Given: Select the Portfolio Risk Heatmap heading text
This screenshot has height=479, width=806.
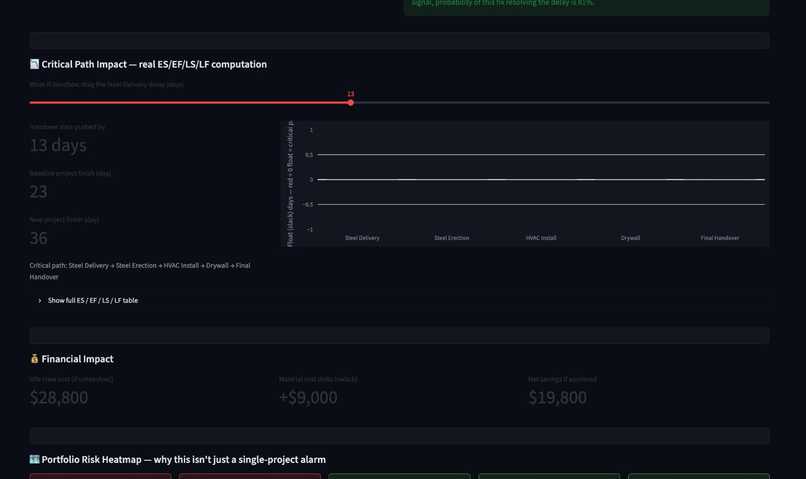Looking at the screenshot, I should point(184,459).
